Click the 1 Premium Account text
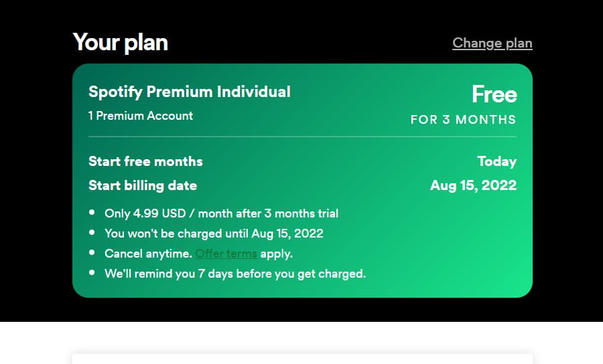This screenshot has height=364, width=603. (x=141, y=116)
